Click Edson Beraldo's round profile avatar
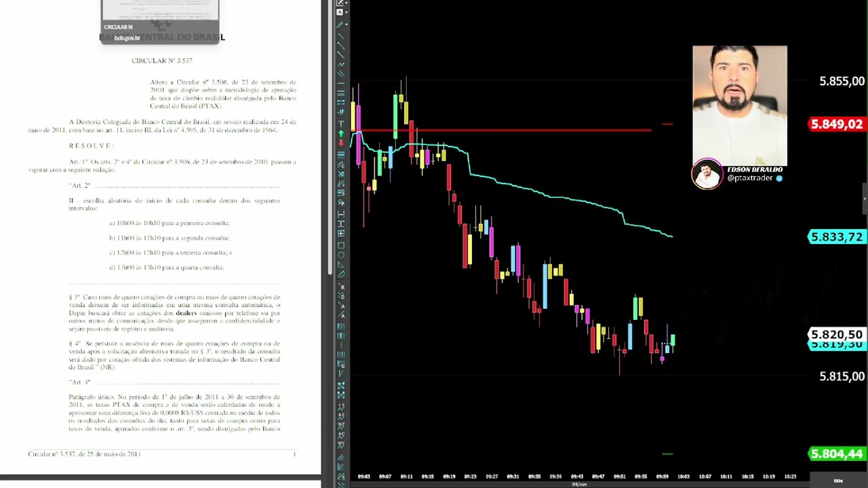Viewport: 868px width, 488px height. [707, 174]
